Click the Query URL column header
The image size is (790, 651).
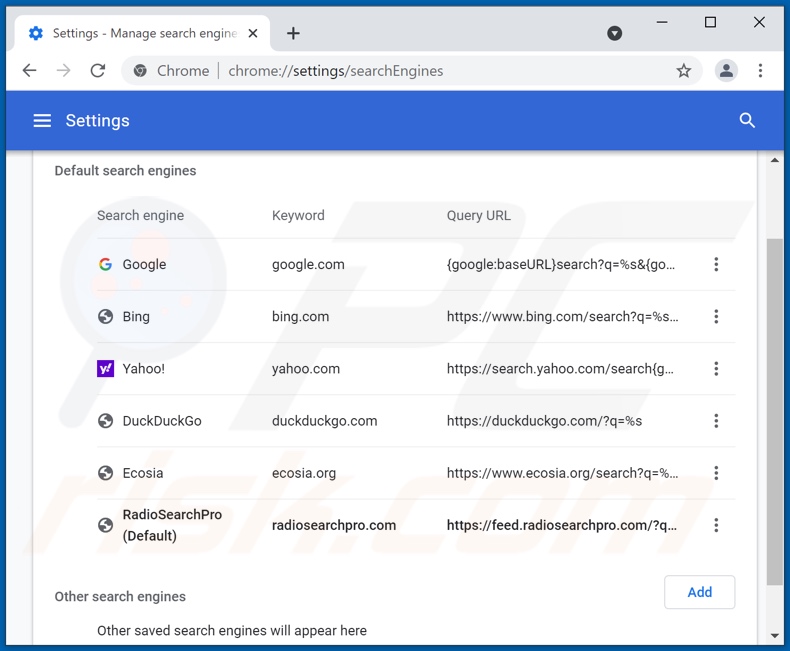coord(478,216)
